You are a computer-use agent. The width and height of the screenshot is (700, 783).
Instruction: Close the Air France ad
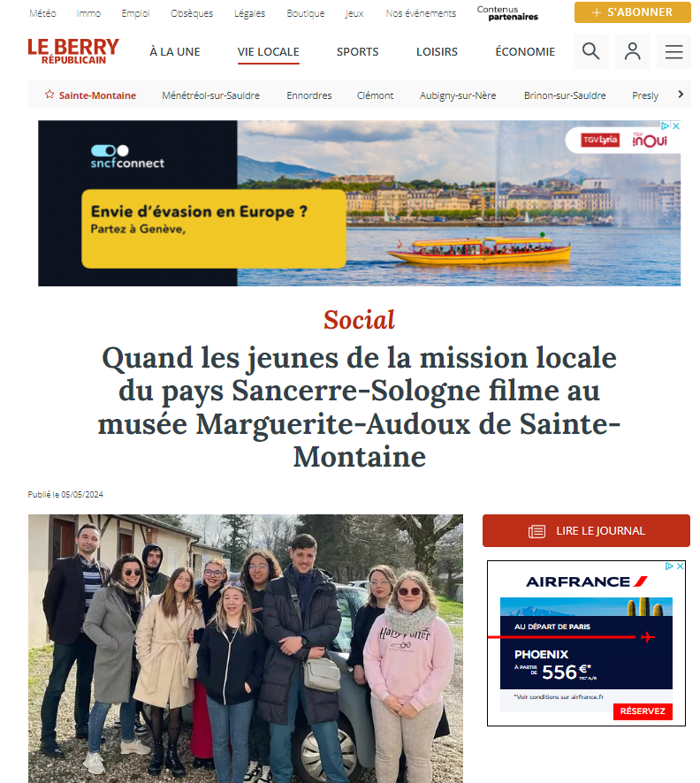coord(680,566)
